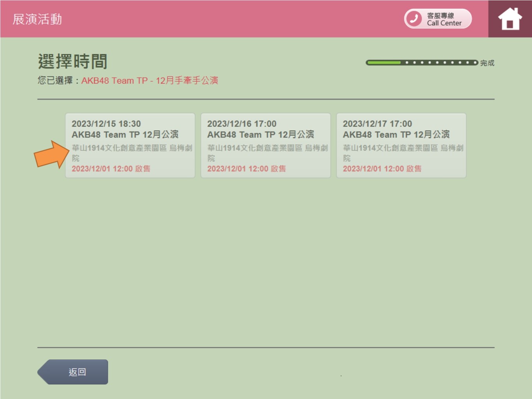Click selected event name AKB48 Team TP 12月手牽手公演
532x399 pixels.
pos(150,81)
